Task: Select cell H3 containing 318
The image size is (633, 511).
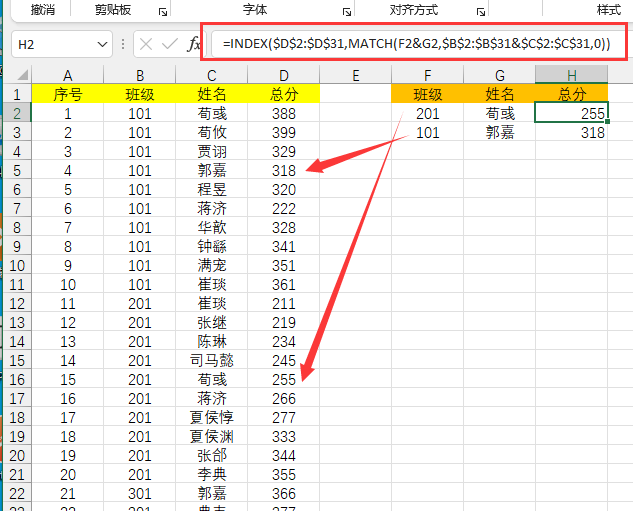Action: 571,132
